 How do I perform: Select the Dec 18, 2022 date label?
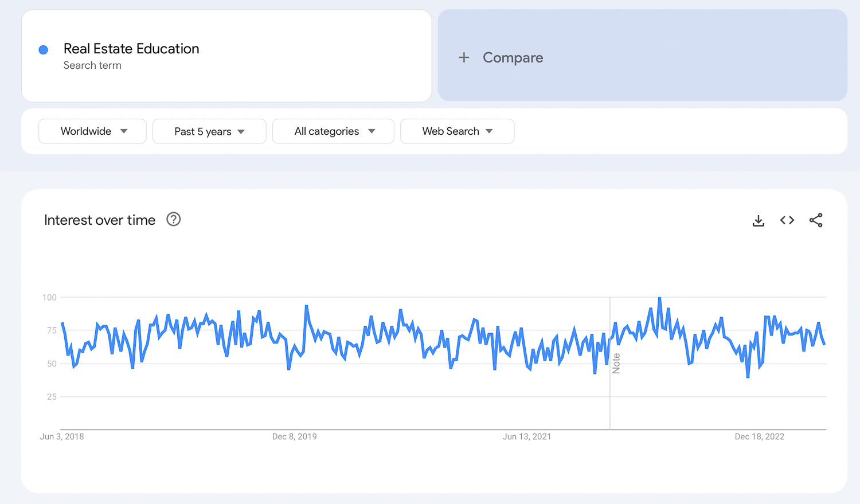point(759,437)
